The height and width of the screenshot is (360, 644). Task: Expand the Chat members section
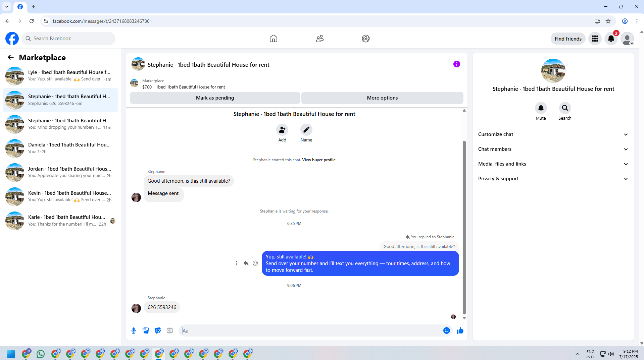click(x=553, y=149)
